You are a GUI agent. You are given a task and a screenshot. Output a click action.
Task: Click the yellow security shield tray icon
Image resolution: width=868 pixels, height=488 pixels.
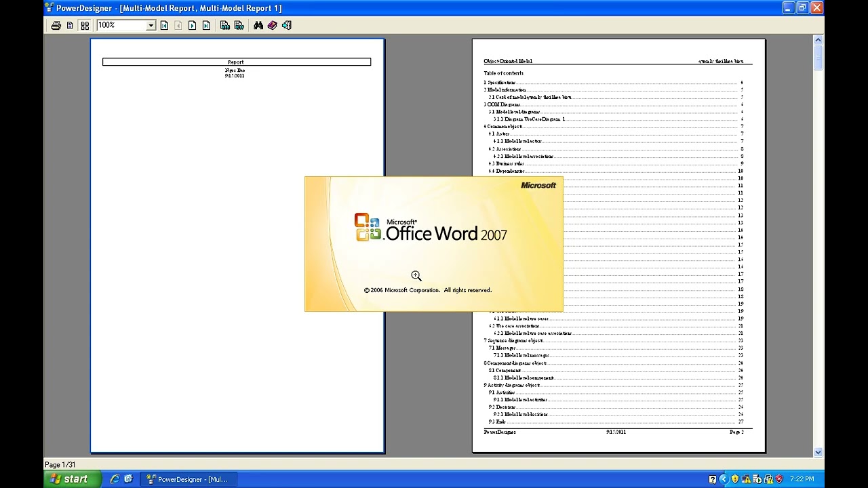[735, 479]
